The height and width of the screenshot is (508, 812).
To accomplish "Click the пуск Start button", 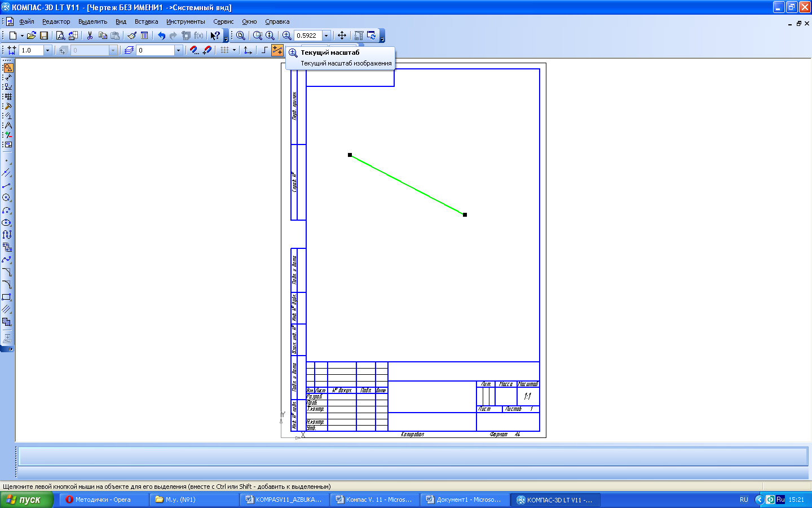I will 27,500.
